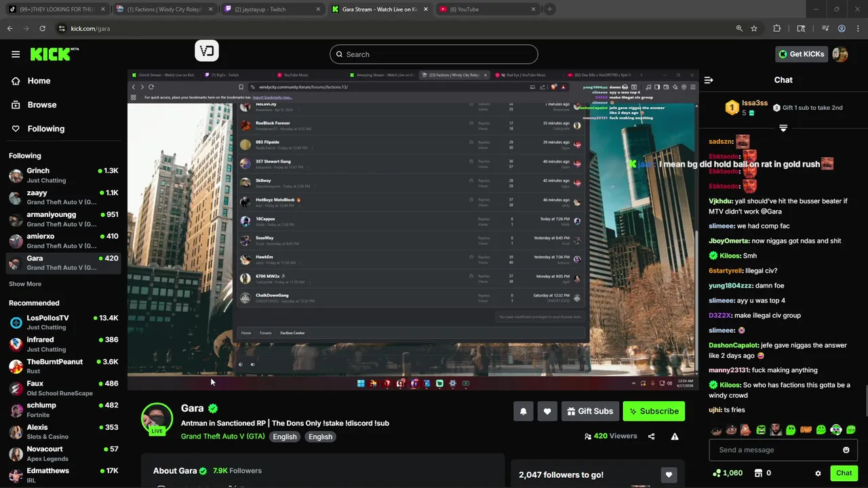Open the channel points balance showing 1,060
Screen dimensions: 868x488
click(728, 473)
